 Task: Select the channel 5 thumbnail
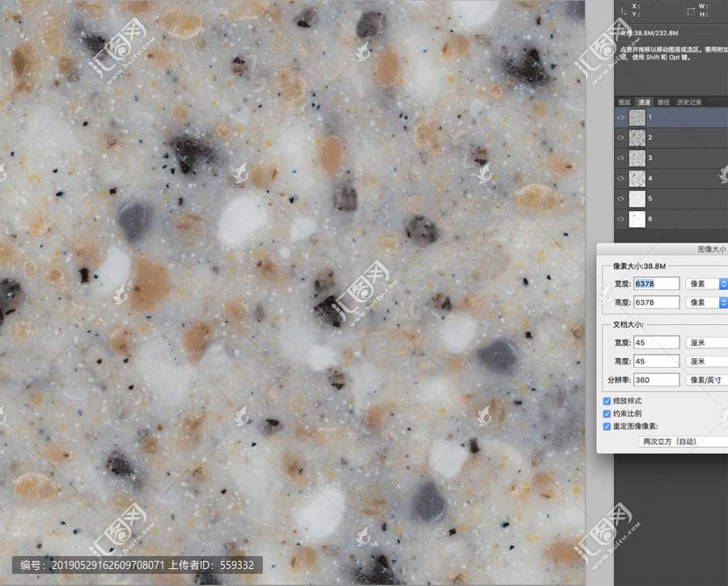tap(637, 199)
